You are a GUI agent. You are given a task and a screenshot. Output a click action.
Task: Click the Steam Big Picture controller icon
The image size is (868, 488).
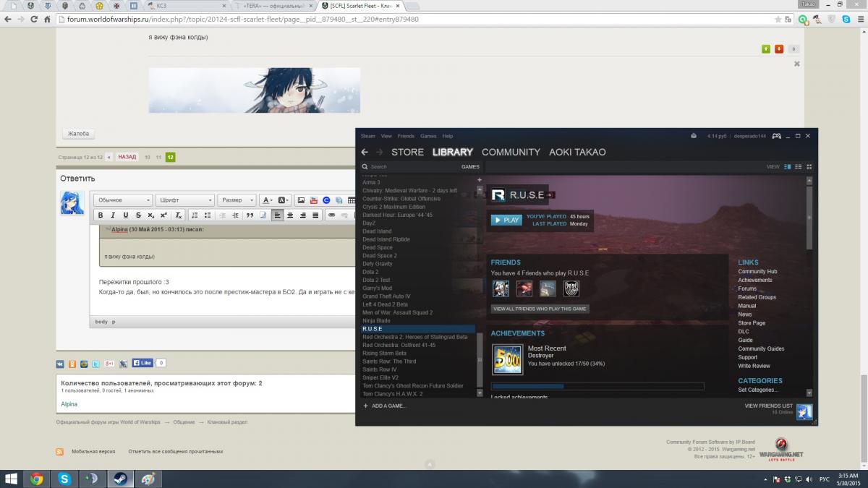pyautogui.click(x=776, y=136)
